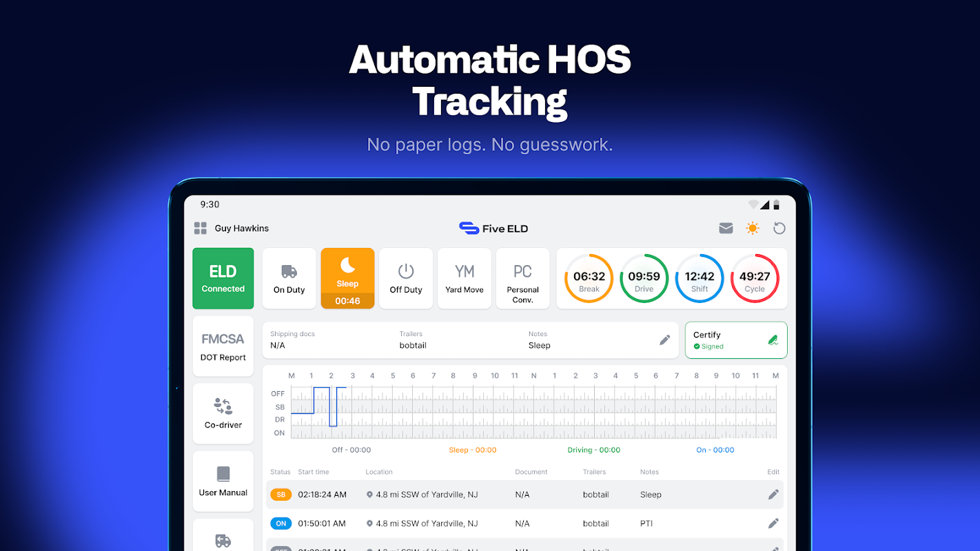Select the Sleep duty status

pyautogui.click(x=347, y=278)
